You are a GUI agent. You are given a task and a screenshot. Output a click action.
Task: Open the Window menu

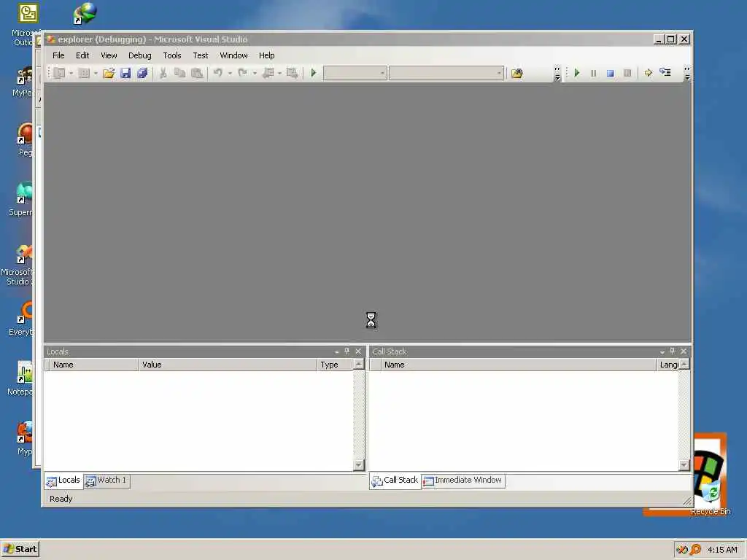point(233,55)
